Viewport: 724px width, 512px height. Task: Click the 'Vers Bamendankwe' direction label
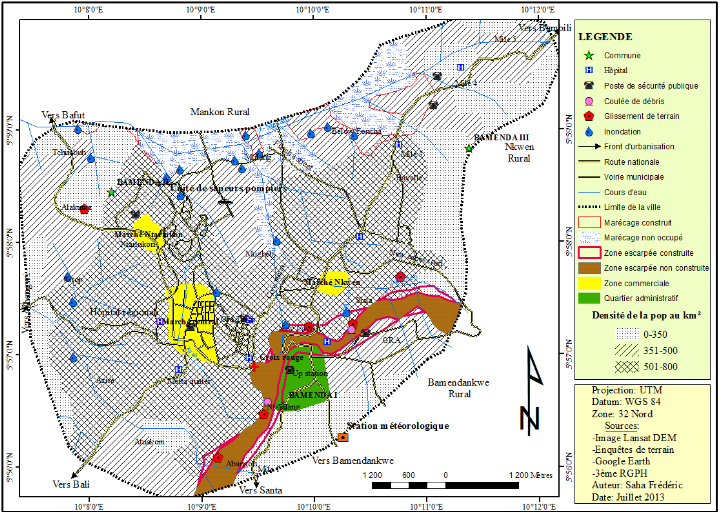pos(353,460)
